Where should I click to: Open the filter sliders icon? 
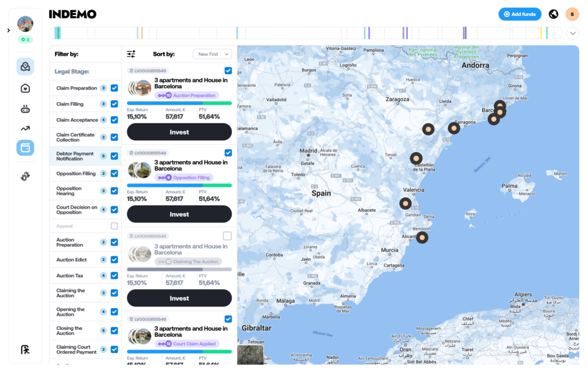tap(131, 54)
